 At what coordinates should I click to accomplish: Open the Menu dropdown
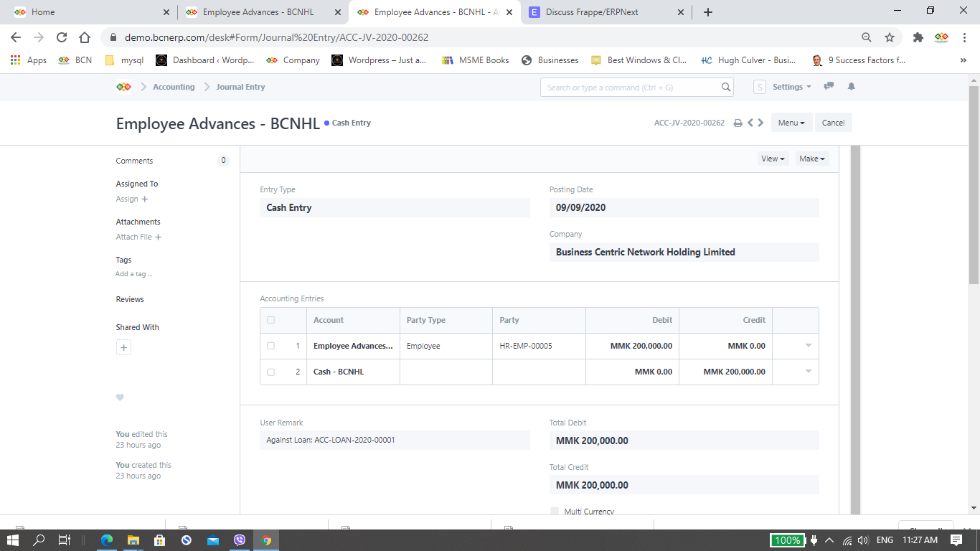pyautogui.click(x=791, y=123)
